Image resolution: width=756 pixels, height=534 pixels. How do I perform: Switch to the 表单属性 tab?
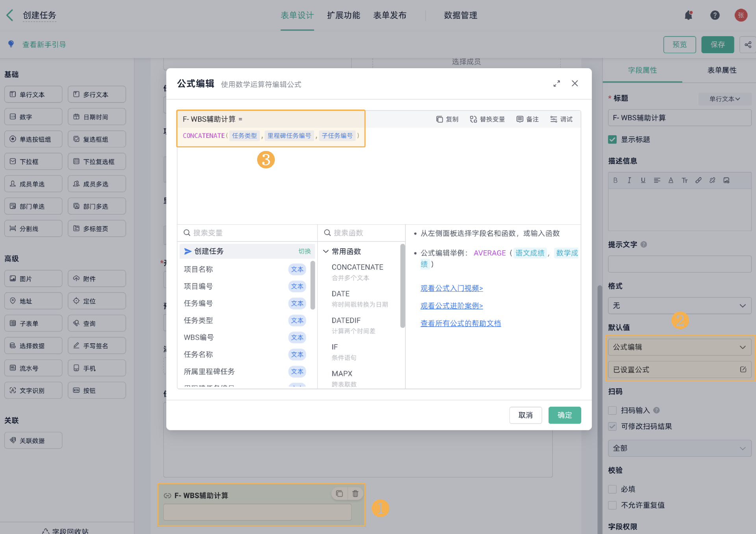coord(721,70)
